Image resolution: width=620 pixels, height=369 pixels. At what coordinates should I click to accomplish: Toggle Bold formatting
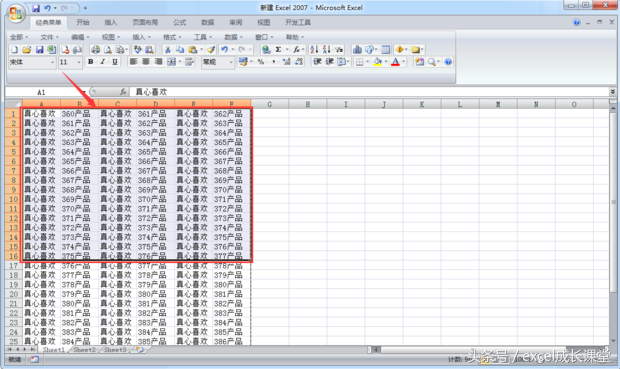[91, 62]
